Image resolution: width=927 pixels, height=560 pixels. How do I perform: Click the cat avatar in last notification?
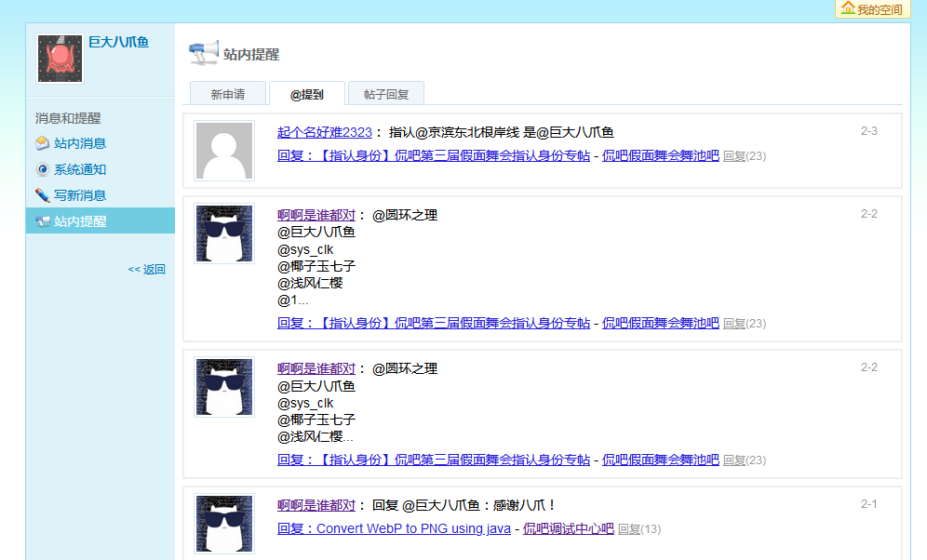pos(224,523)
